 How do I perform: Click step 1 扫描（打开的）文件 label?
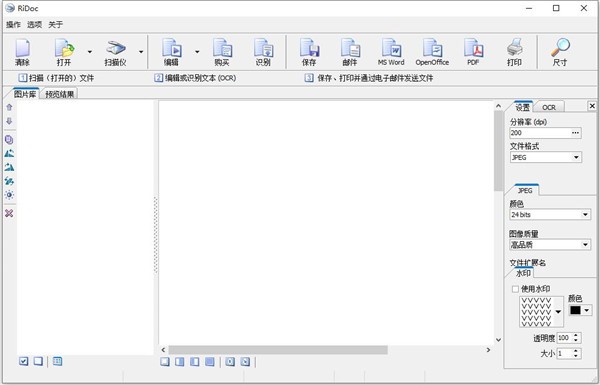[x=56, y=78]
